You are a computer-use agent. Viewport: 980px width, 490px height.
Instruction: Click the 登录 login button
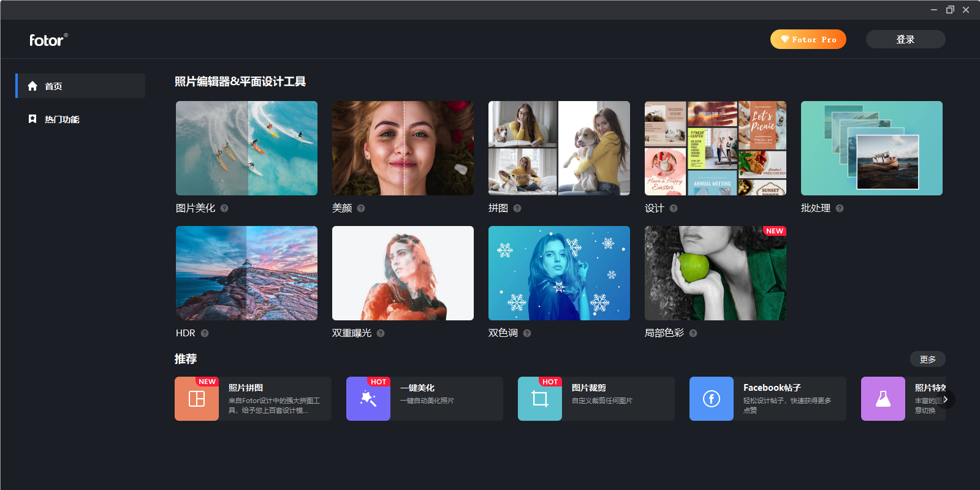tap(906, 39)
